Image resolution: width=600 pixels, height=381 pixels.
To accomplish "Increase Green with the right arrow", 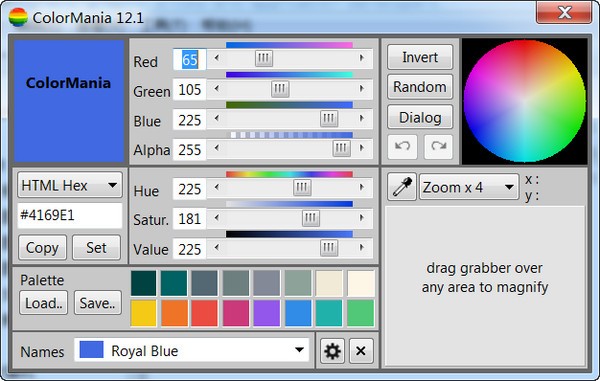I will pyautogui.click(x=362, y=89).
